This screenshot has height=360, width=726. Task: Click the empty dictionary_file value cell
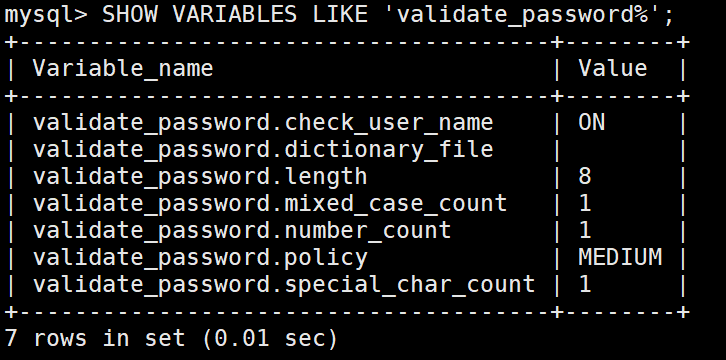pos(620,150)
